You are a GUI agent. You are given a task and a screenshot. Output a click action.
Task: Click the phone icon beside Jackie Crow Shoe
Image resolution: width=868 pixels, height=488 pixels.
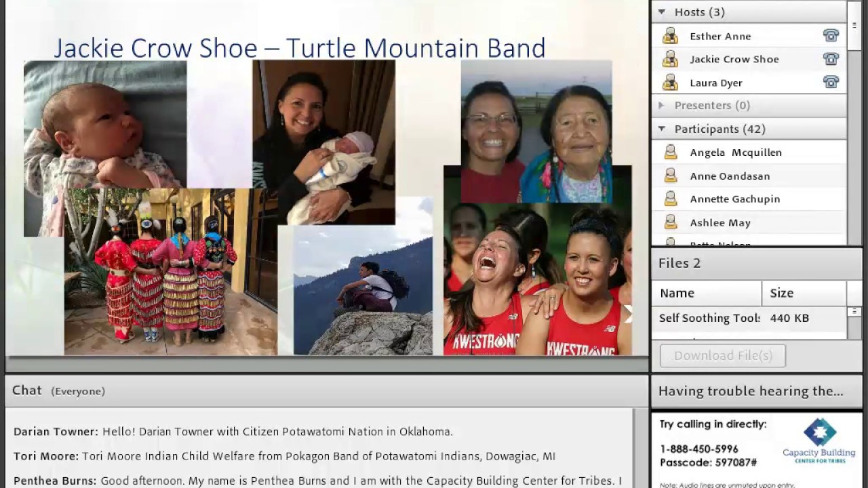click(x=831, y=59)
